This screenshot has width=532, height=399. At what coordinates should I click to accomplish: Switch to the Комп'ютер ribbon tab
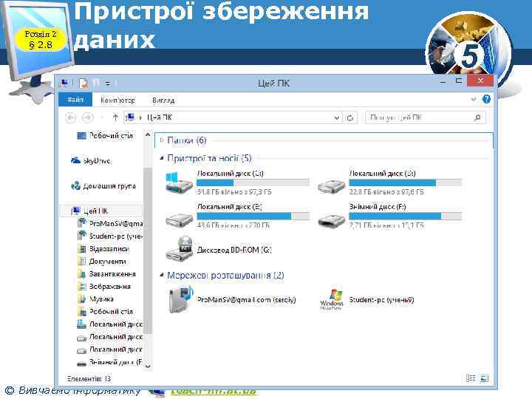pos(117,100)
